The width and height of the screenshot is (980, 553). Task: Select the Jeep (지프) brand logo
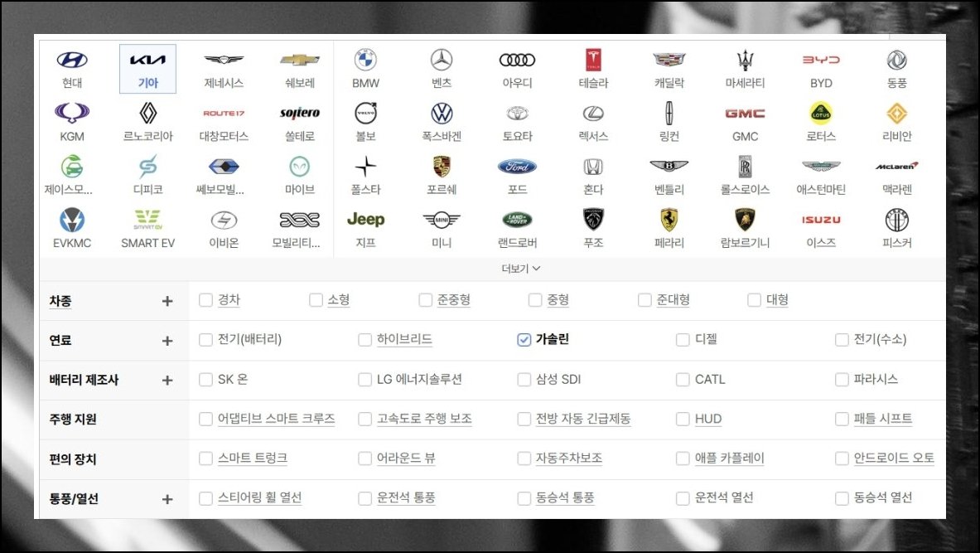point(365,220)
